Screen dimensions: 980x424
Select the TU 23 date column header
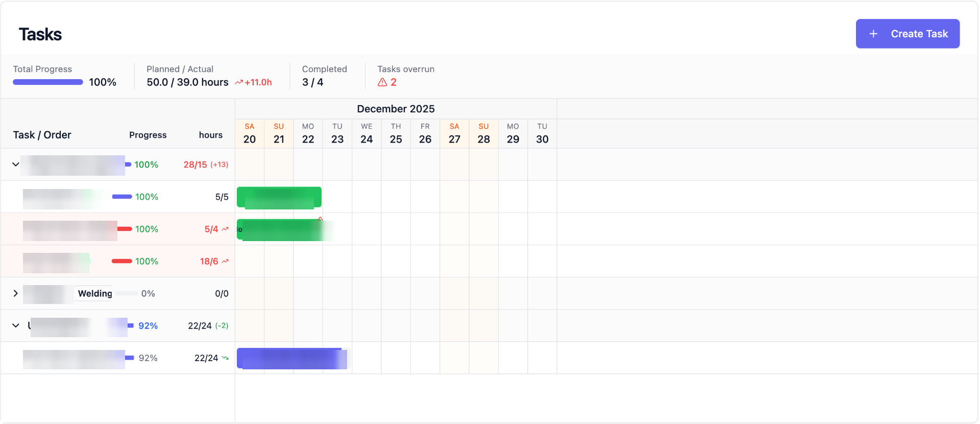[x=337, y=134]
